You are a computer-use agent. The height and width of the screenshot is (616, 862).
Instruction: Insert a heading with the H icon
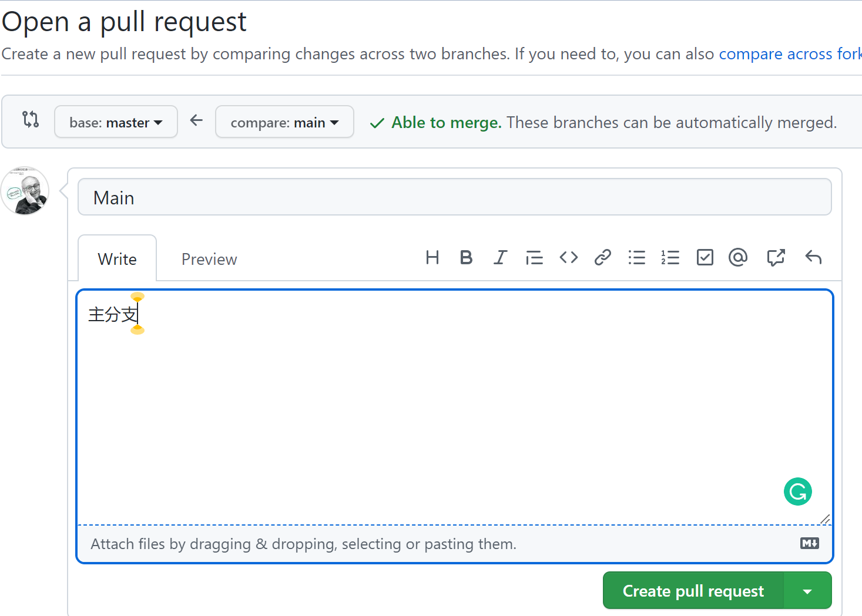[x=432, y=257]
